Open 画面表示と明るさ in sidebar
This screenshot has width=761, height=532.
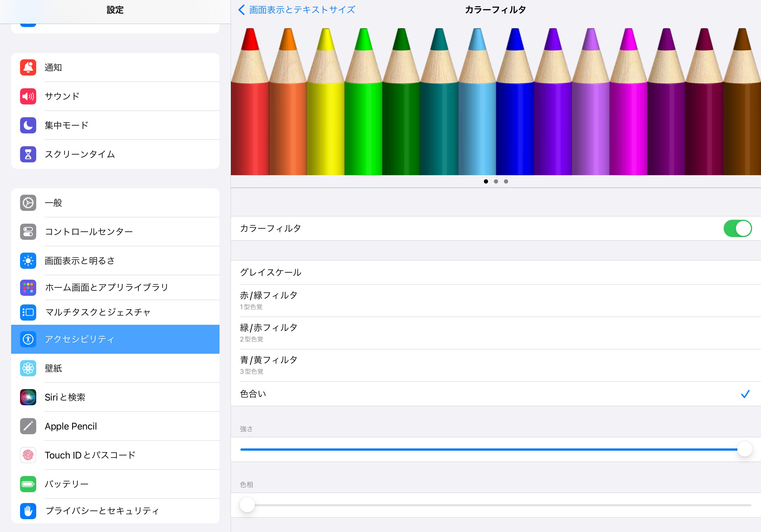(80, 261)
